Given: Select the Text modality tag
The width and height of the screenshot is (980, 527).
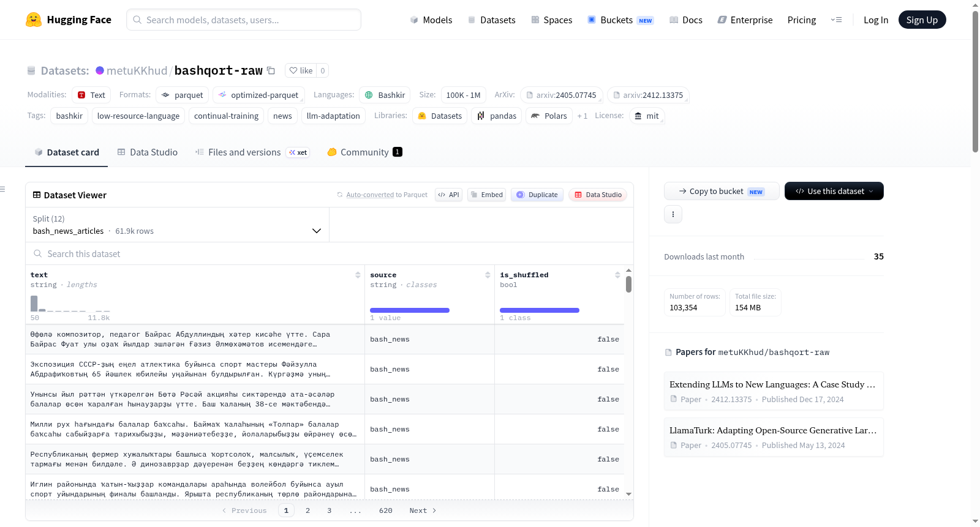Looking at the screenshot, I should (x=91, y=95).
